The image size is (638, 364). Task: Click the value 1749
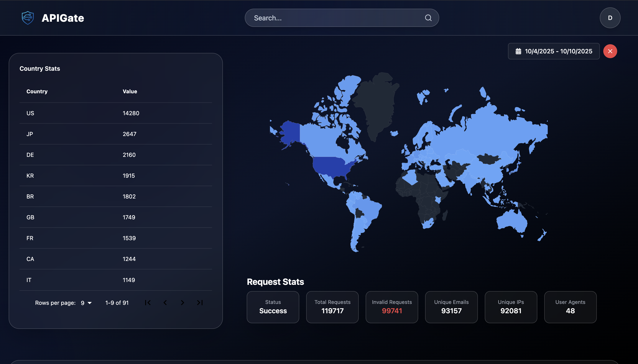point(129,217)
